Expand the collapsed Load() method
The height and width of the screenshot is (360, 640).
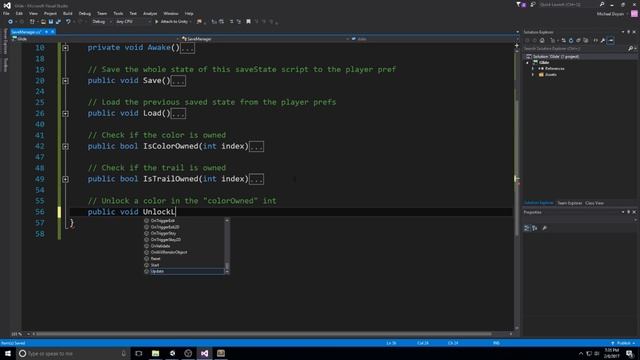pyautogui.click(x=65, y=113)
